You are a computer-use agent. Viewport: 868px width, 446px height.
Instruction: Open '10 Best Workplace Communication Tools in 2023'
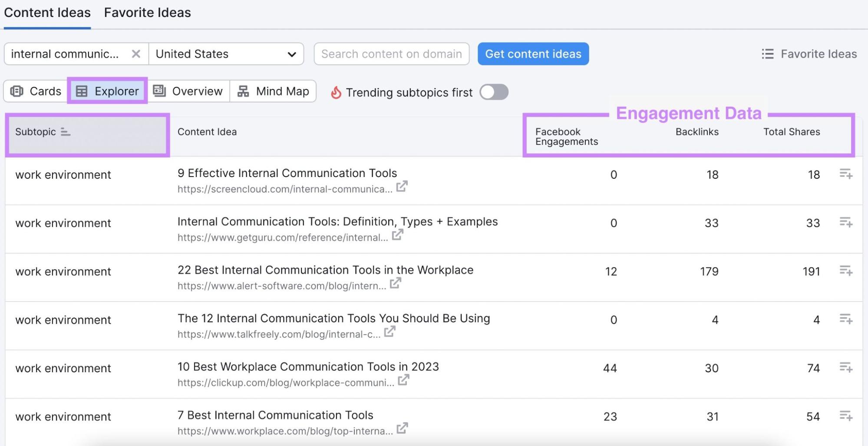coord(308,367)
